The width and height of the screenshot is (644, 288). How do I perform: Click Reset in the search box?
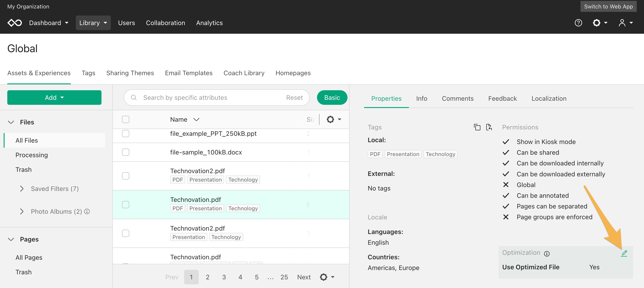[x=294, y=97]
